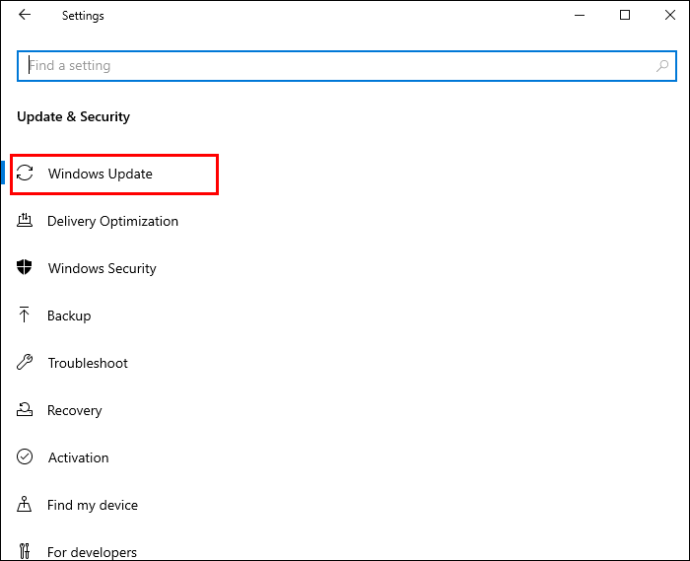Click the Troubleshoot wrench icon

25,362
